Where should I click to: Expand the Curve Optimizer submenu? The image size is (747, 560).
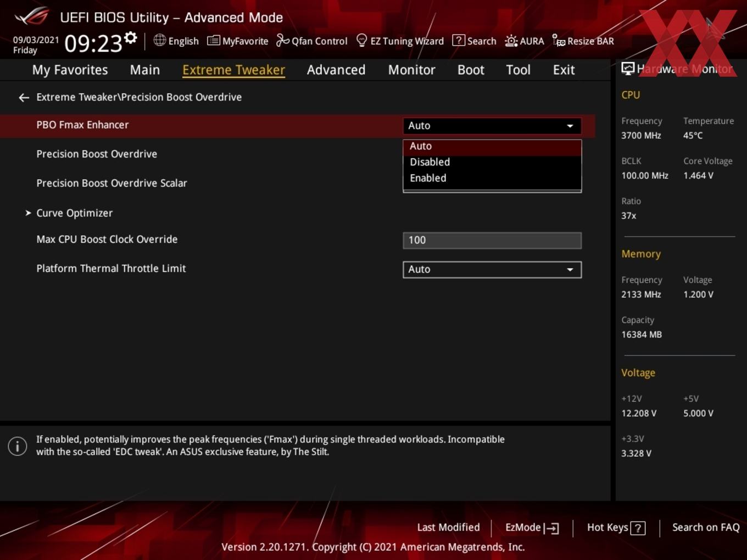click(74, 213)
